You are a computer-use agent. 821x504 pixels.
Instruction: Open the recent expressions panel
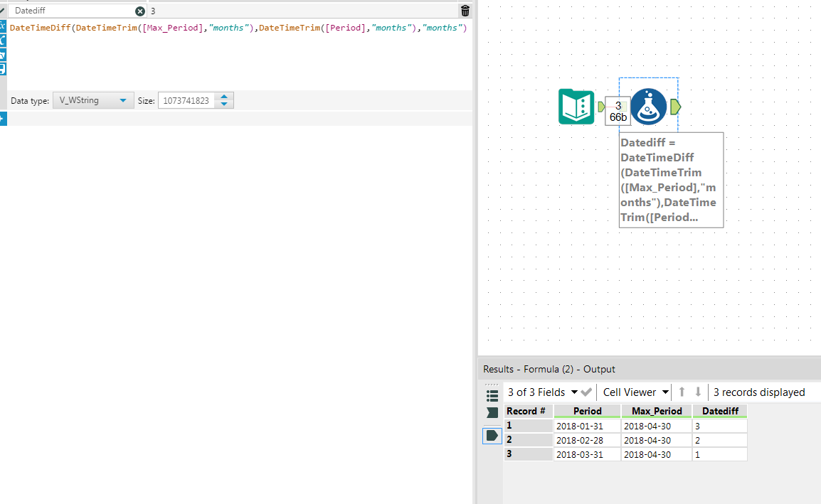click(4, 55)
